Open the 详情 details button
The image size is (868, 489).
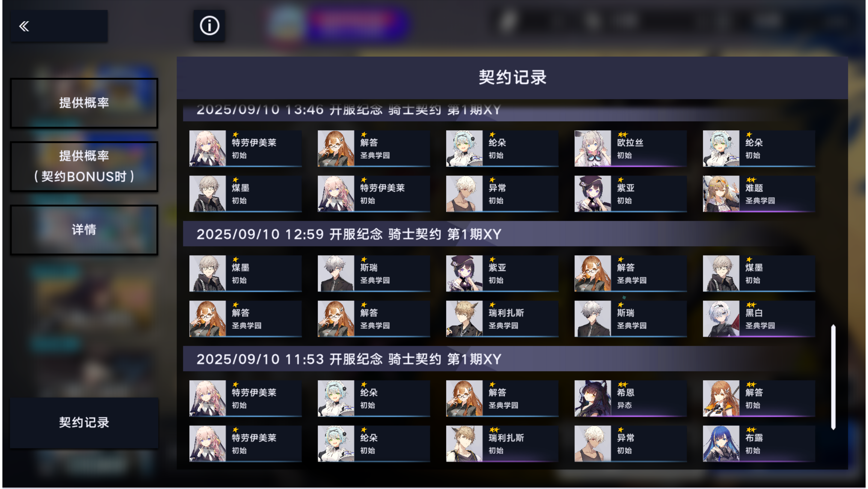pos(84,230)
